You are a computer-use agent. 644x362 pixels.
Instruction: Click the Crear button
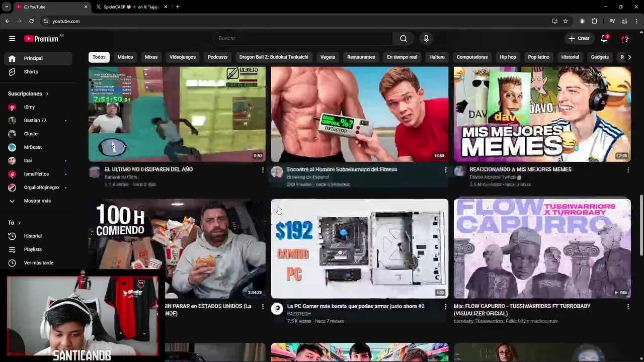[579, 38]
